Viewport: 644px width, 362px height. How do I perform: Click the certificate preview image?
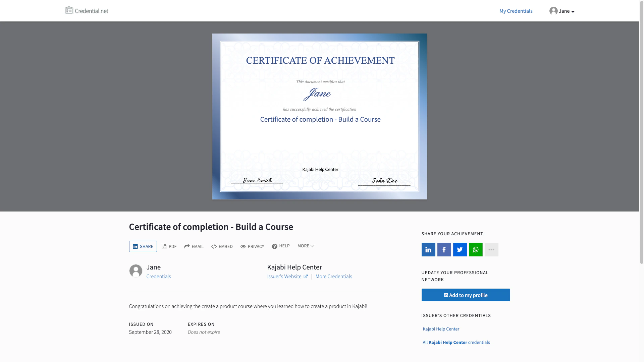(x=320, y=116)
